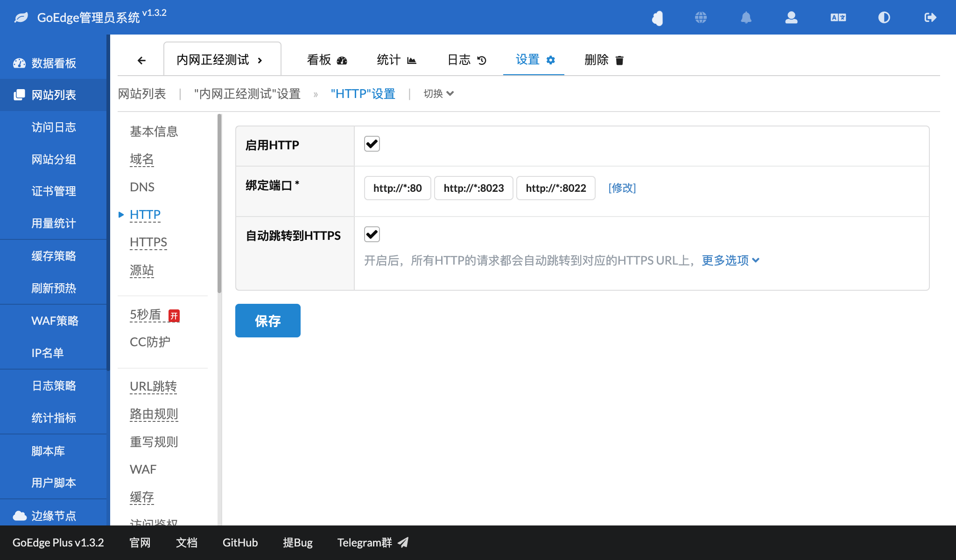Click the "内网正经测试"设置 breadcrumb
The height and width of the screenshot is (560, 956).
pyautogui.click(x=247, y=94)
